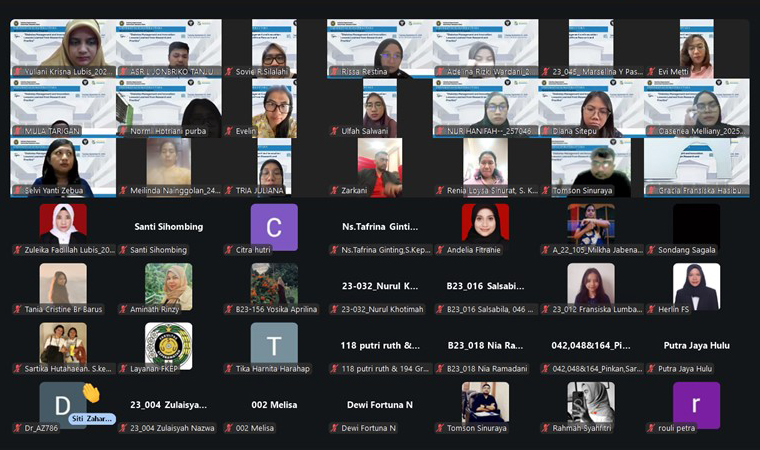Select Rissa Restina's video tile
Viewport: 760px width, 450px height.
tap(380, 48)
